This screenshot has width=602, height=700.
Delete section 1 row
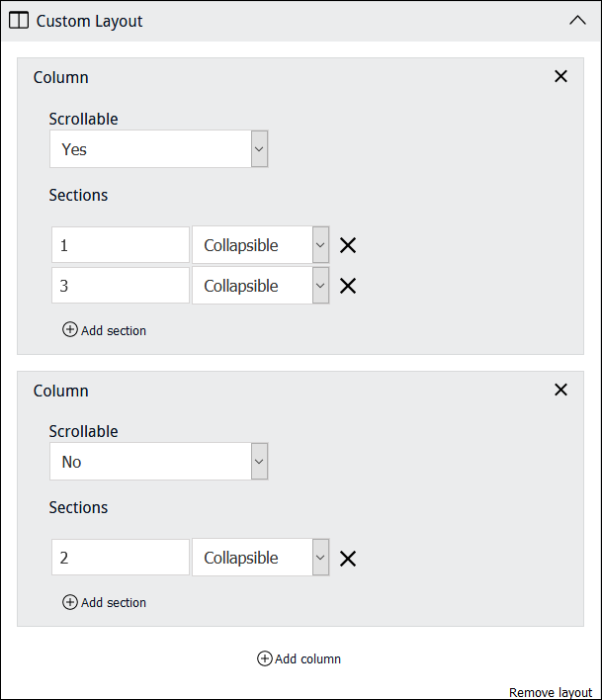click(348, 245)
